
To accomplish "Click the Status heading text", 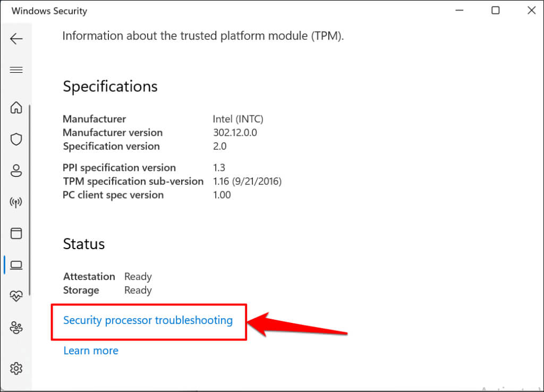I will pos(84,244).
